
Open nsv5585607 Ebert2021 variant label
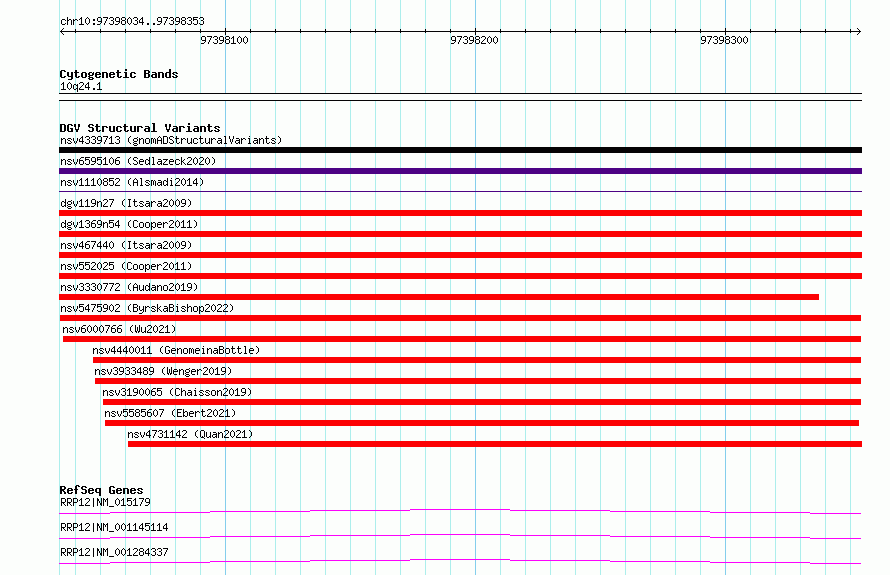[x=170, y=413]
